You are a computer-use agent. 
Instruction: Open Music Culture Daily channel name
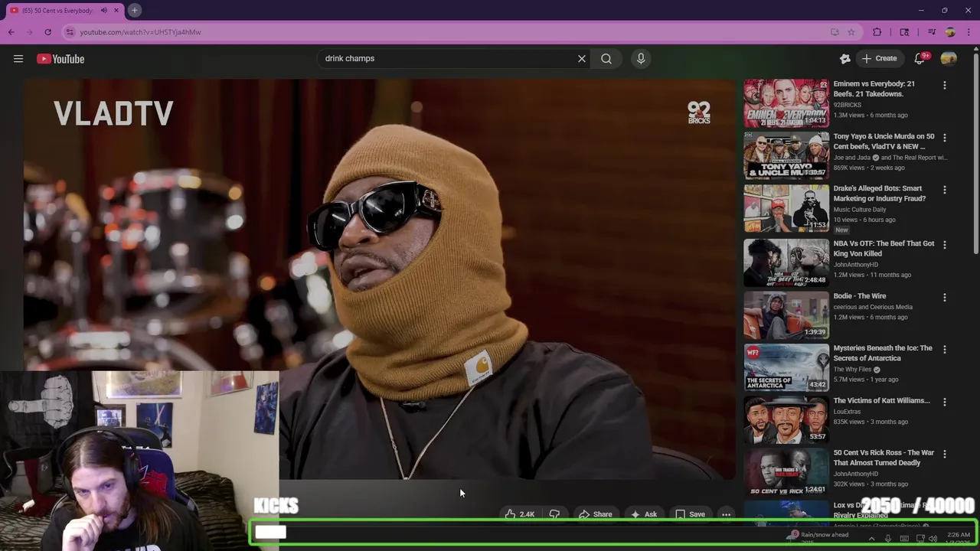click(x=860, y=210)
